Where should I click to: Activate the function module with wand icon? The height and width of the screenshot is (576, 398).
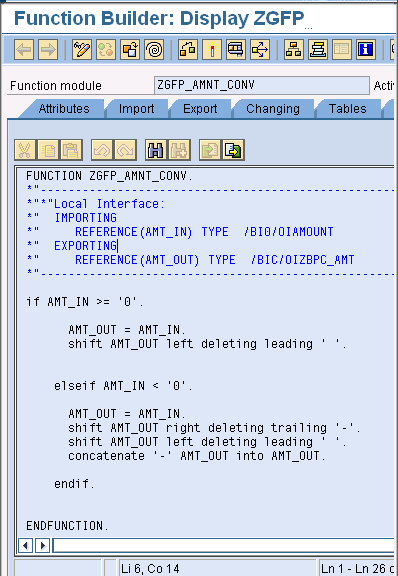[212, 50]
